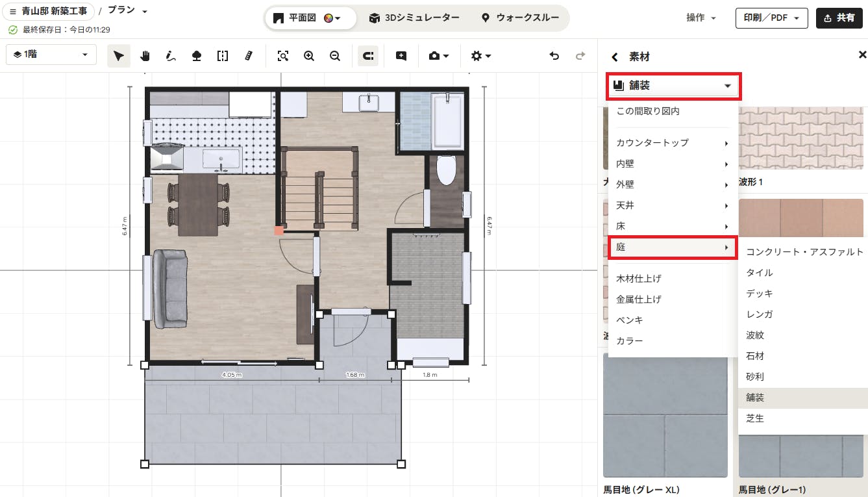Viewport: 868px width, 497px height.
Task: Expand the プラン dropdown
Action: 127,11
